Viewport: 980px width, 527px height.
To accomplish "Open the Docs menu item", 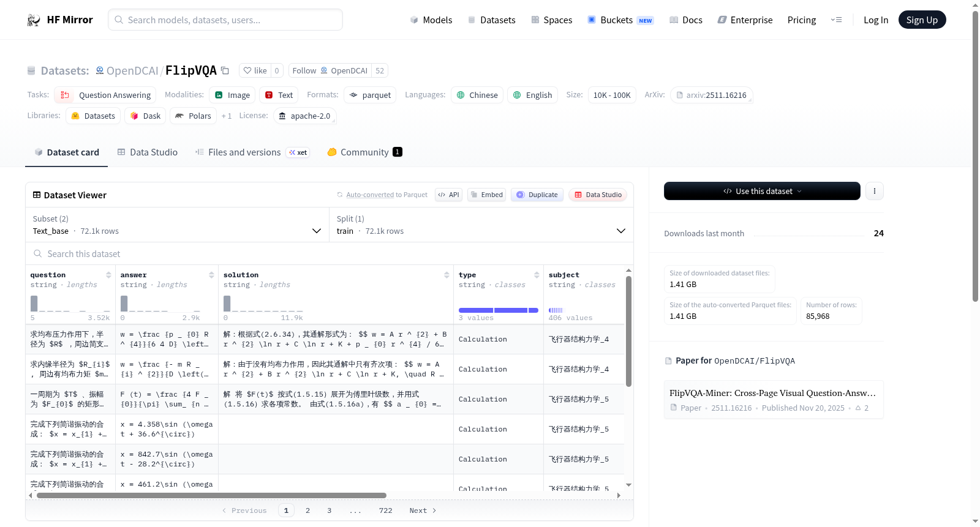I will click(x=685, y=20).
